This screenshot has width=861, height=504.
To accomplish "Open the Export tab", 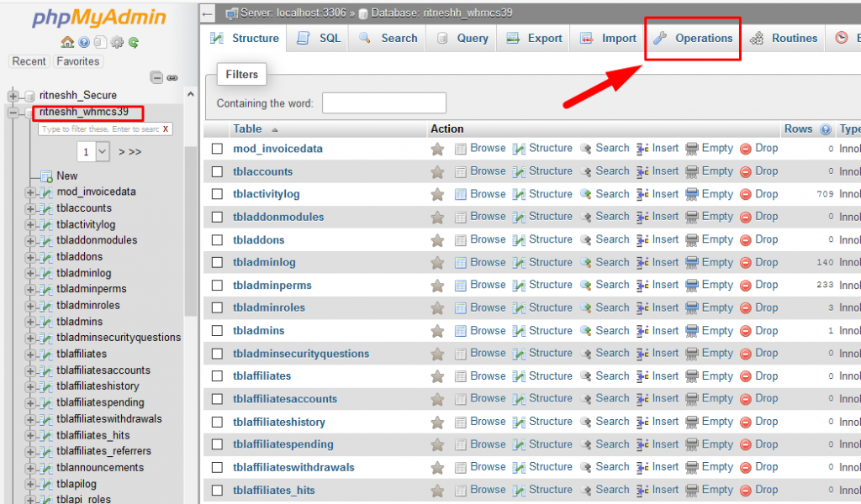I will pyautogui.click(x=534, y=39).
